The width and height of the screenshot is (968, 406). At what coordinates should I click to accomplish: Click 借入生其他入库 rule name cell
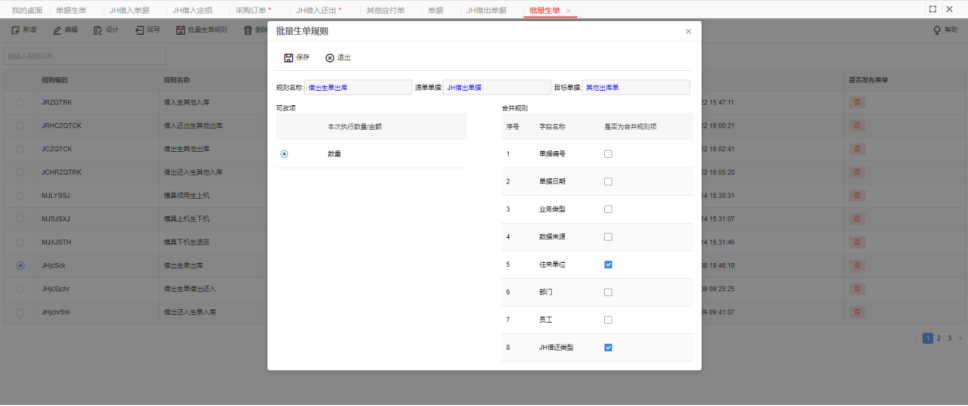click(x=186, y=102)
